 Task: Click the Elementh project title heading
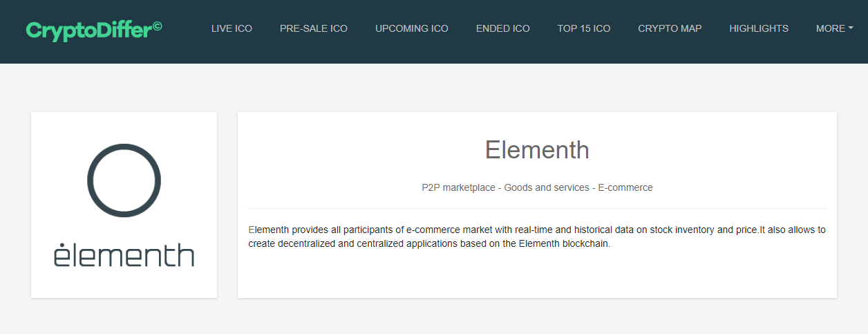click(x=537, y=150)
